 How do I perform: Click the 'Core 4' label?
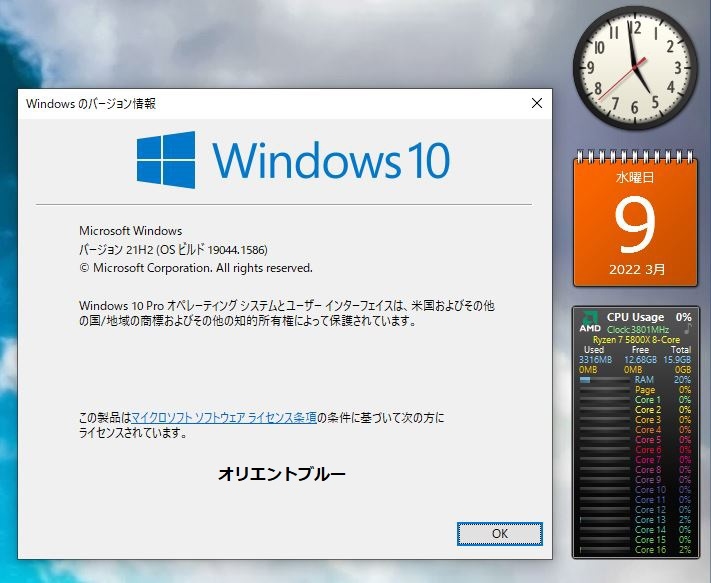[x=648, y=430]
